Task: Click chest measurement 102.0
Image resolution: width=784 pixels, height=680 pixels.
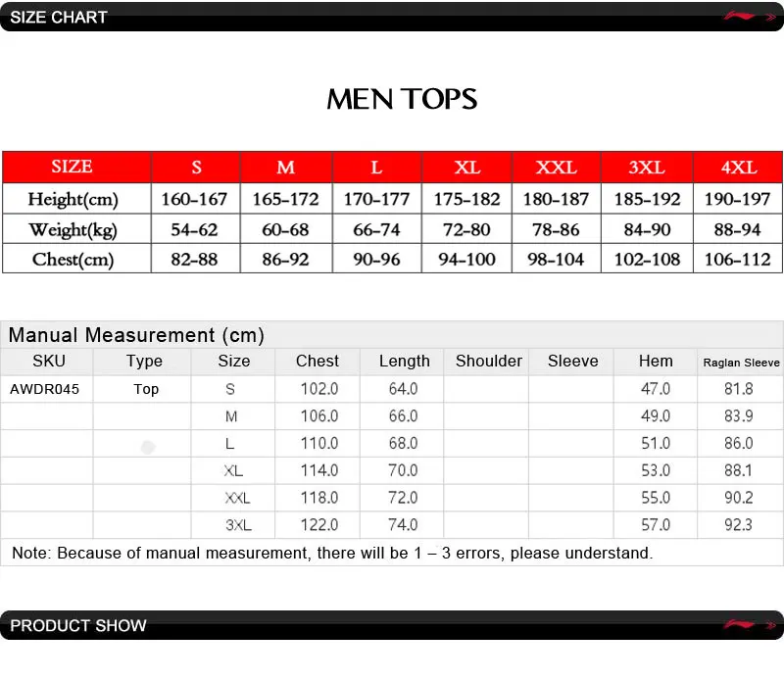Action: pos(319,388)
